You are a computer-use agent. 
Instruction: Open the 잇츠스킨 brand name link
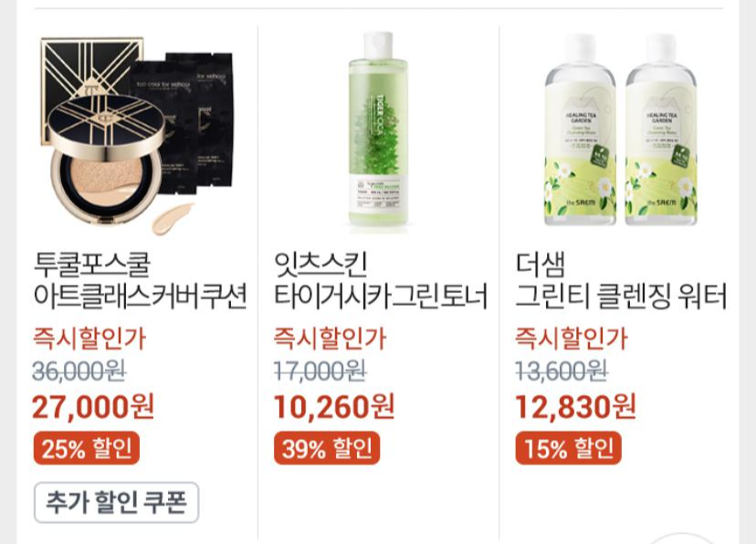[x=320, y=264]
